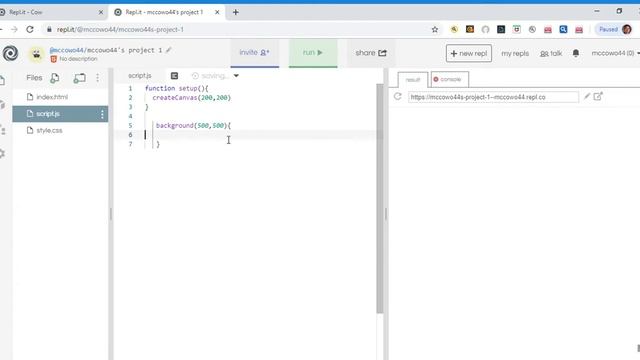Add a new file in Files panel
640x360 pixels.
55,78
